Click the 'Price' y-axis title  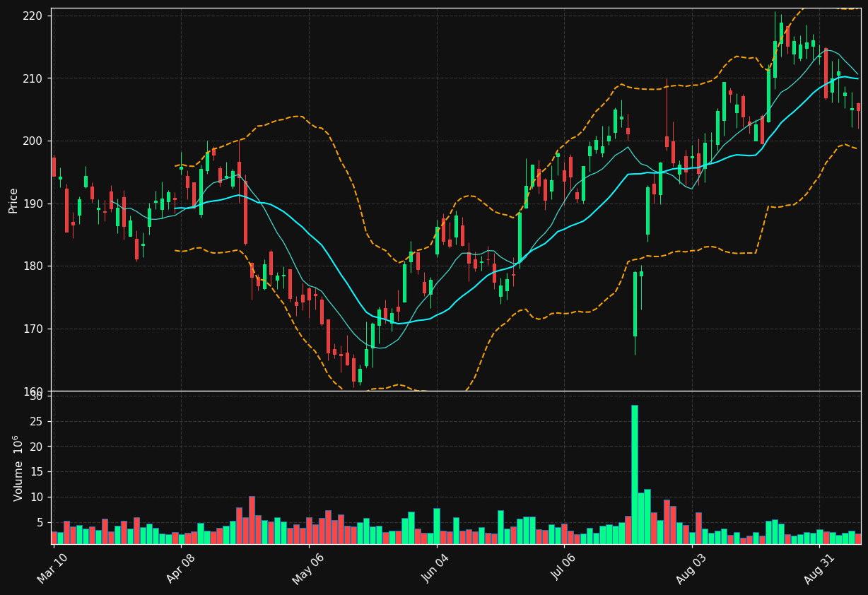13,200
